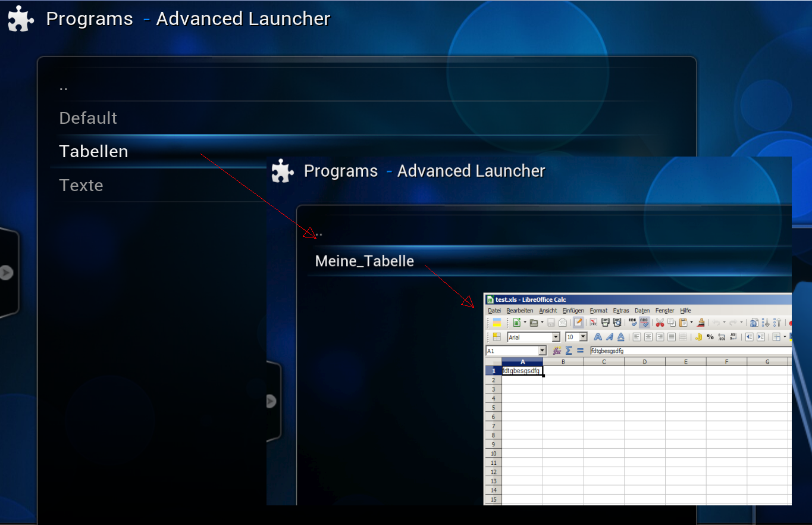Select column C header
The height and width of the screenshot is (525, 812).
click(x=604, y=362)
